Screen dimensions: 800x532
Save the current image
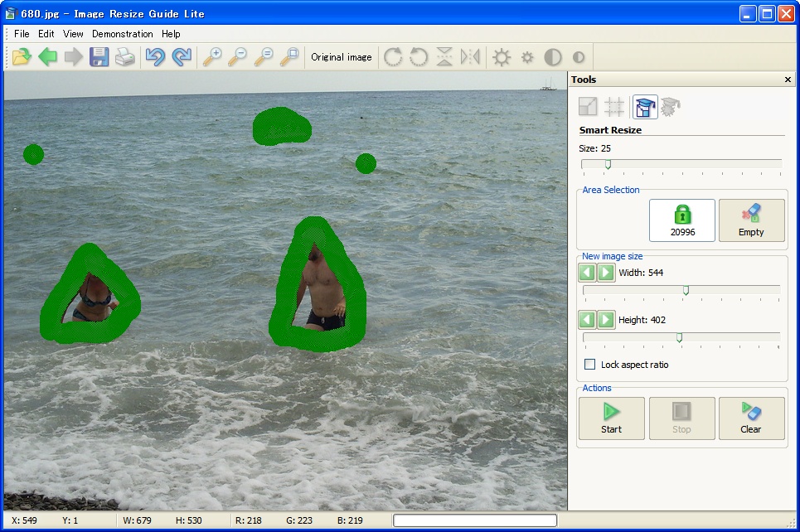tap(99, 56)
